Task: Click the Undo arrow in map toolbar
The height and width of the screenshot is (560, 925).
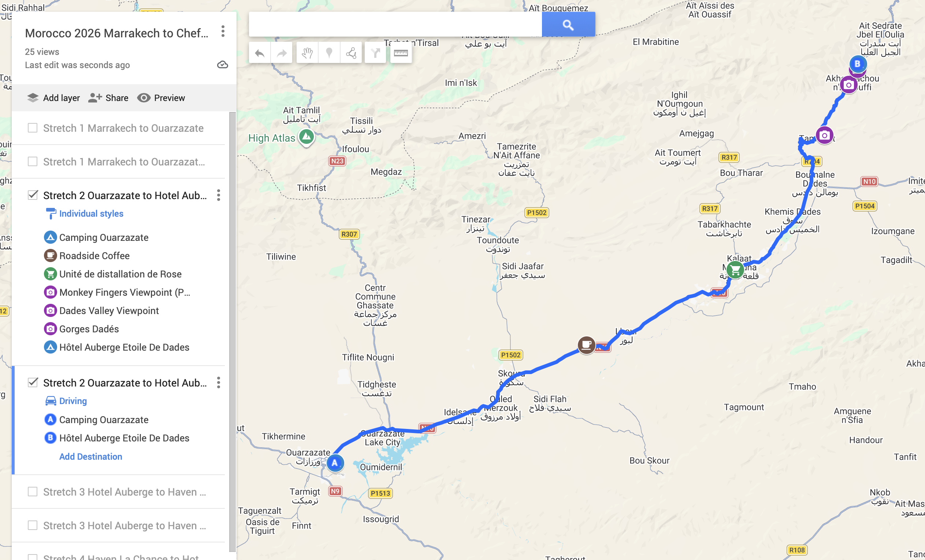Action: coord(259,53)
